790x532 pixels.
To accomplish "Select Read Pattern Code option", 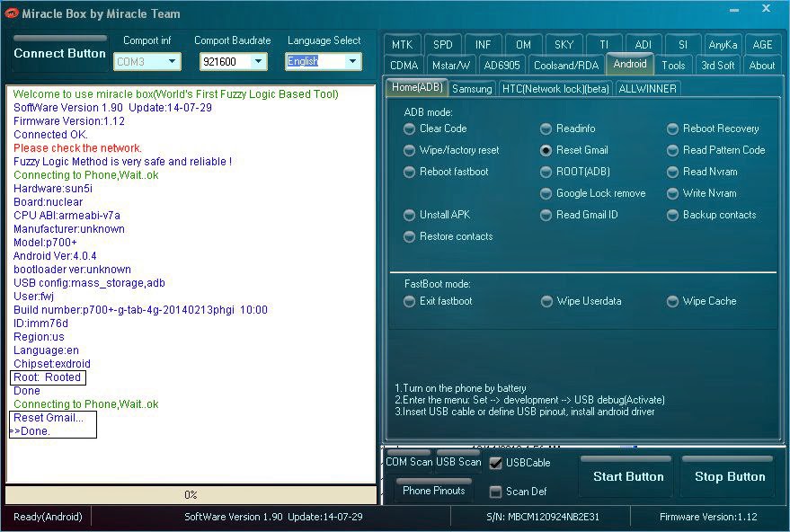I will (x=672, y=151).
